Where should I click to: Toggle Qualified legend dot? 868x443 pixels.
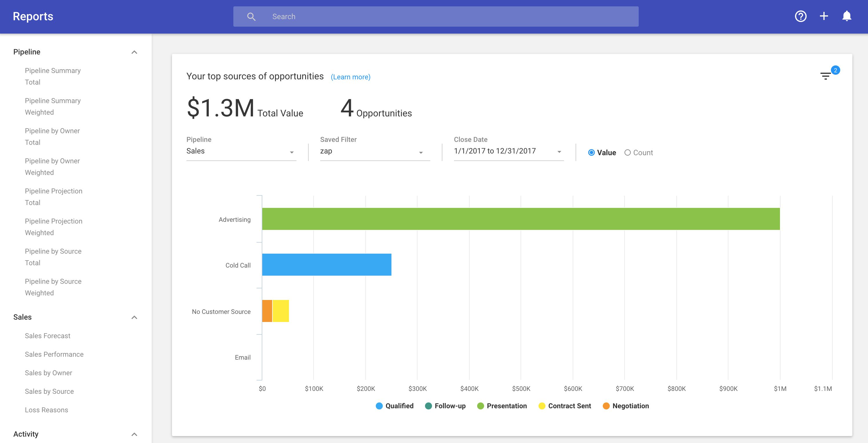click(379, 406)
